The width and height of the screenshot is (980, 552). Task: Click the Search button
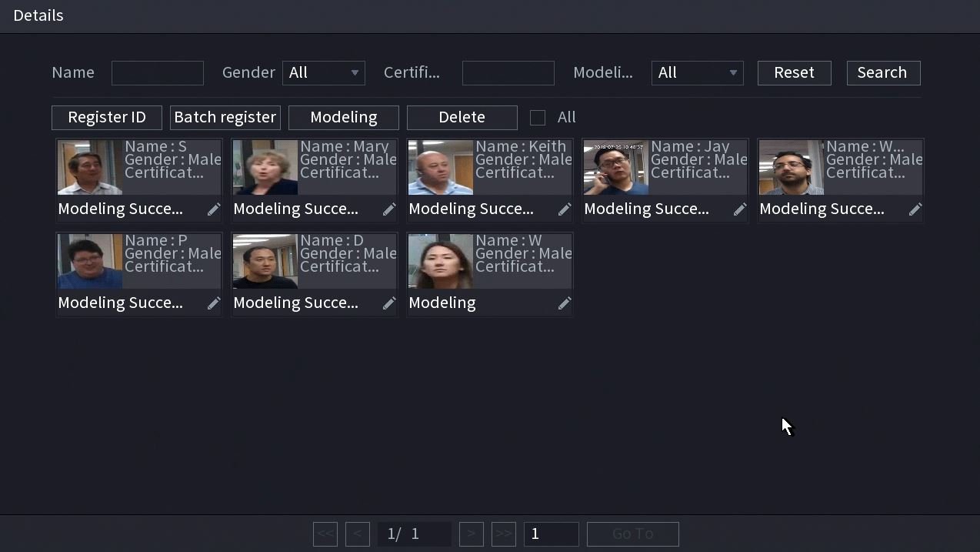point(883,73)
